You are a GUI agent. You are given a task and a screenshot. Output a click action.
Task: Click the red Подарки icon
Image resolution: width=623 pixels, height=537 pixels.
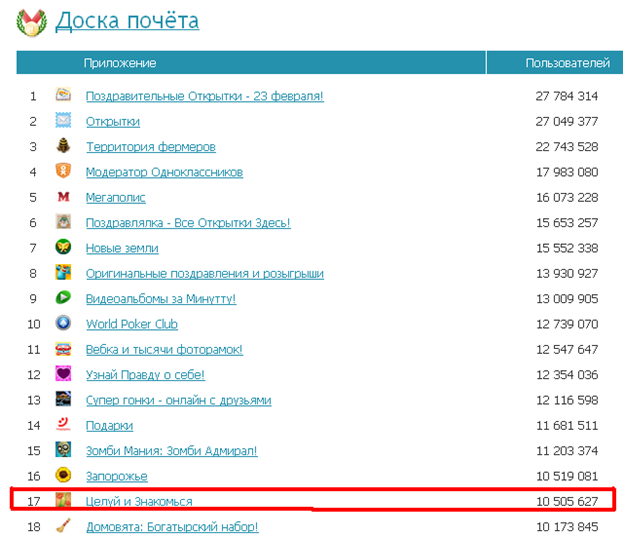(x=63, y=424)
